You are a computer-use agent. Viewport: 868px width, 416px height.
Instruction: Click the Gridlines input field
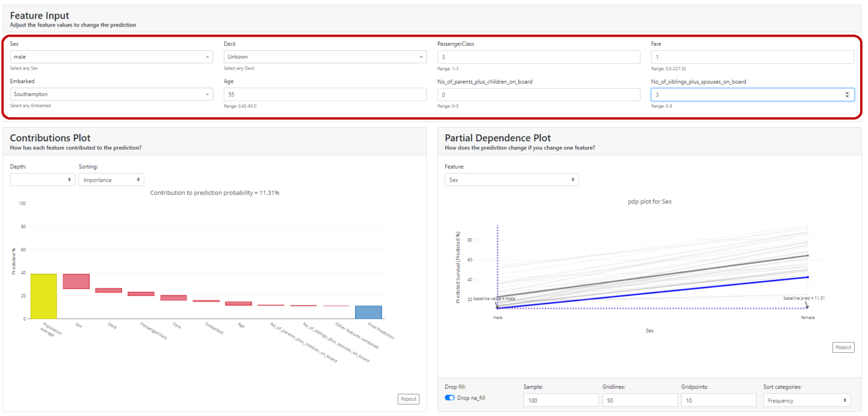point(639,400)
